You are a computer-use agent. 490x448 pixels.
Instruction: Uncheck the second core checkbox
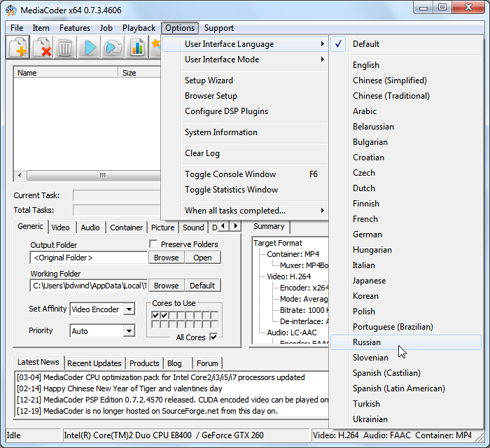(164, 315)
